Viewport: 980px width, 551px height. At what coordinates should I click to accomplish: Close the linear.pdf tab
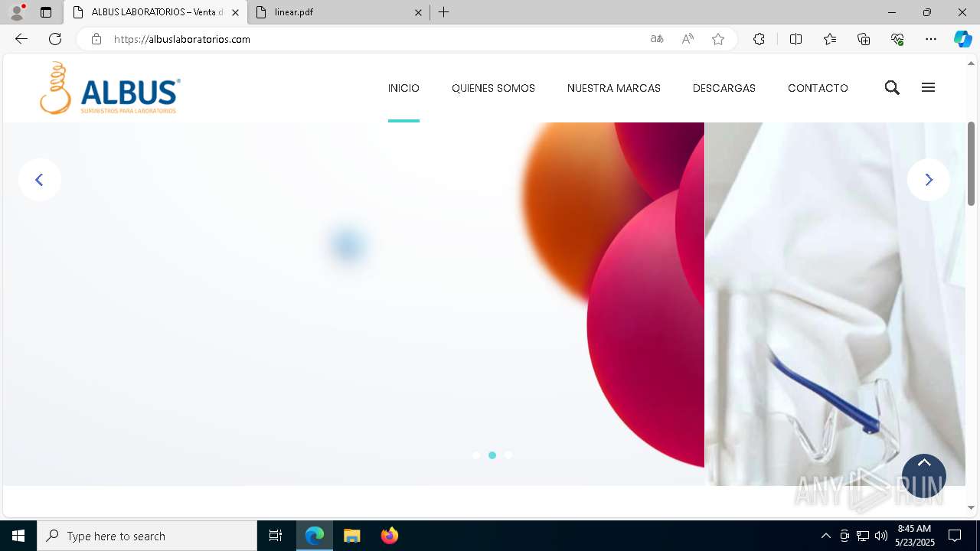coord(418,12)
